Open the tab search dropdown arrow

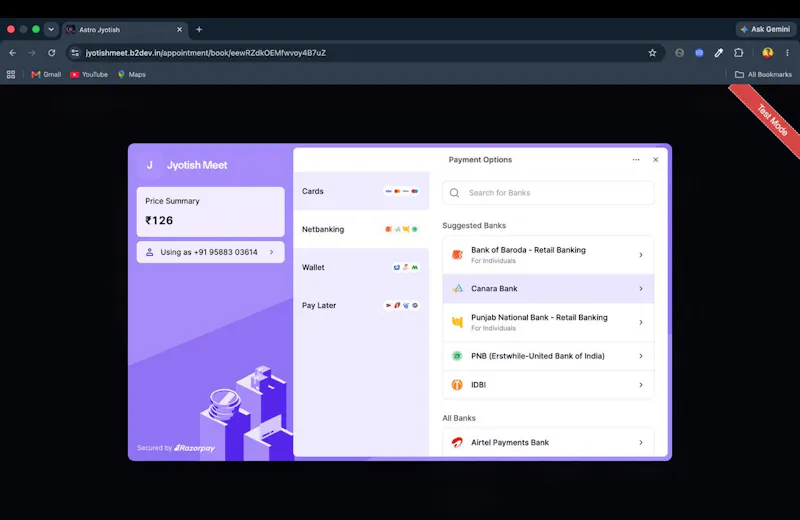(51, 29)
